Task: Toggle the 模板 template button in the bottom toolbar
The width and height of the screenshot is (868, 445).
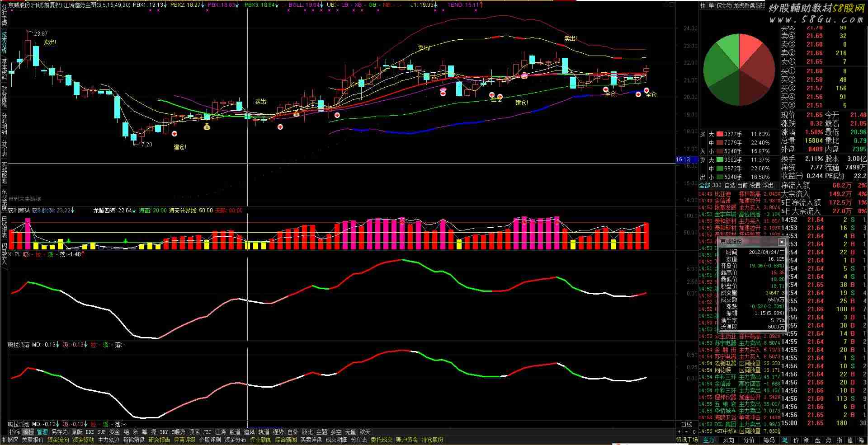Action: (x=28, y=432)
